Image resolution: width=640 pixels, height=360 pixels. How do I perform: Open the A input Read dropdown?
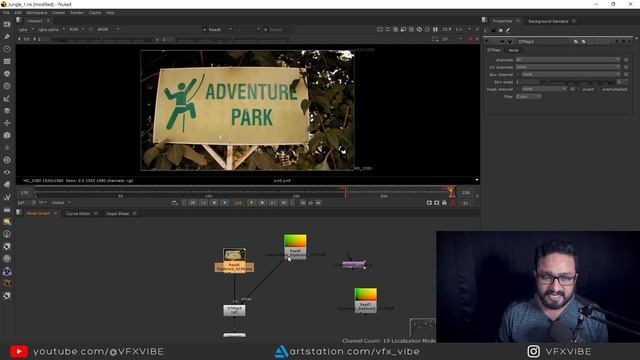(218, 29)
